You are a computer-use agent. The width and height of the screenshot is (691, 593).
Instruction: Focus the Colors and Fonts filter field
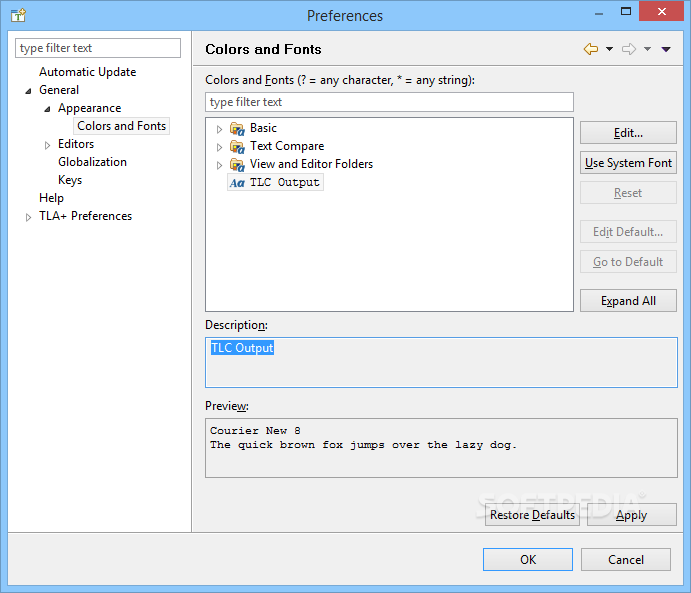click(x=389, y=102)
